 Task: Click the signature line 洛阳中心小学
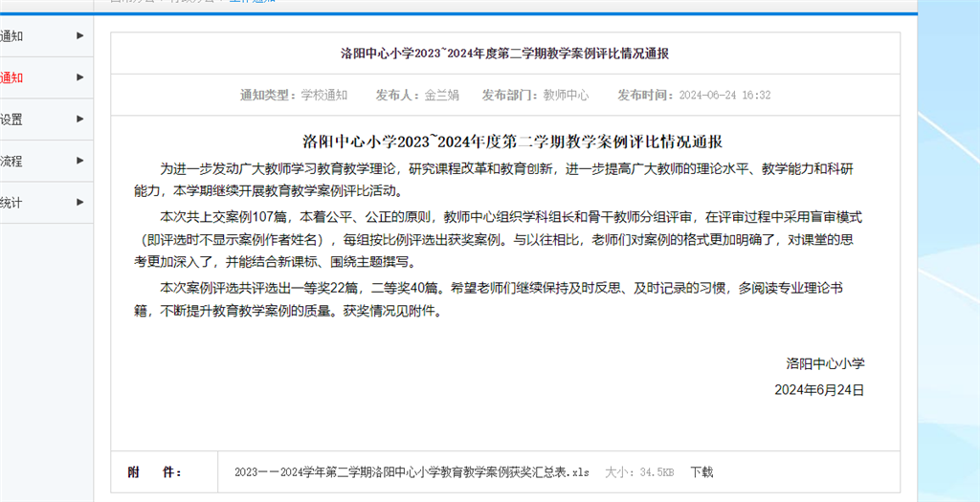[x=825, y=363]
